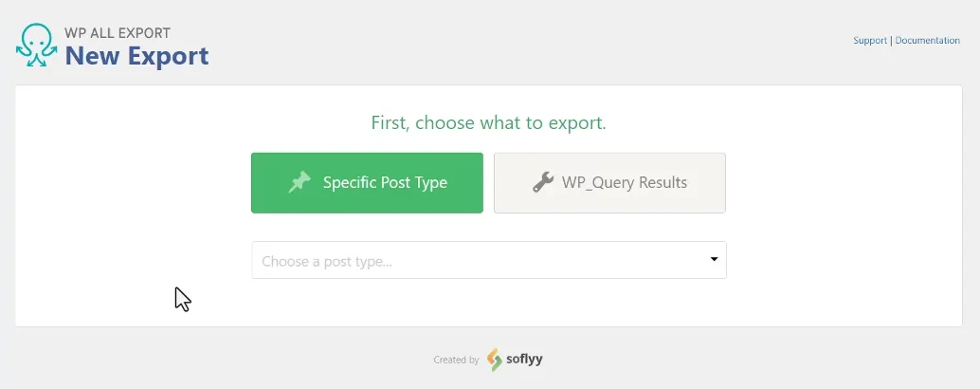Image resolution: width=980 pixels, height=389 pixels.
Task: Open the Choose a post type dropdown
Action: (489, 260)
